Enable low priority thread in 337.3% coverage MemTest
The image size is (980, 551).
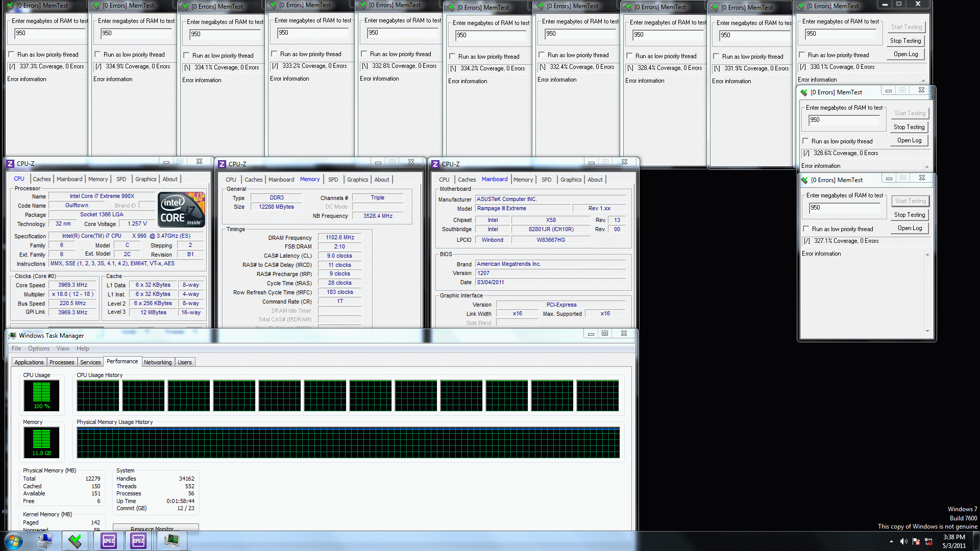pos(11,55)
